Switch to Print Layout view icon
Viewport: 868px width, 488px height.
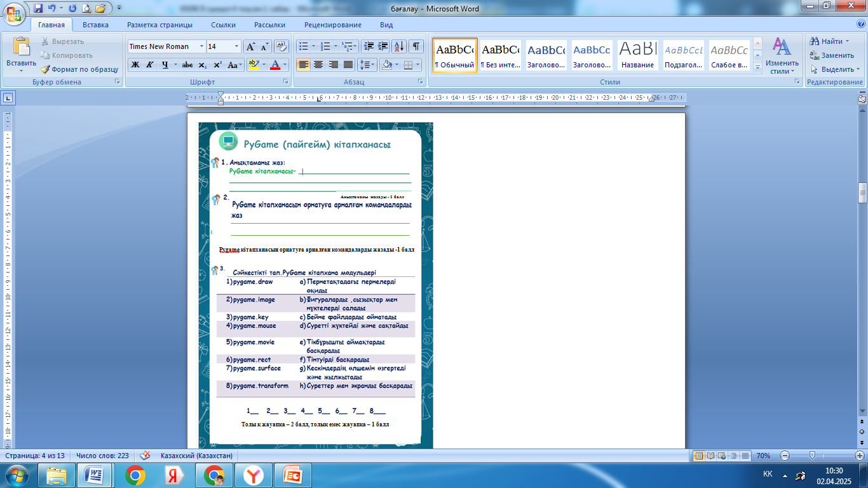[699, 456]
